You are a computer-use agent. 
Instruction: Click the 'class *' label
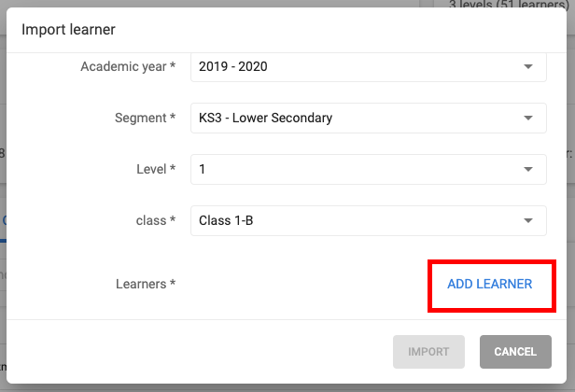tap(154, 221)
